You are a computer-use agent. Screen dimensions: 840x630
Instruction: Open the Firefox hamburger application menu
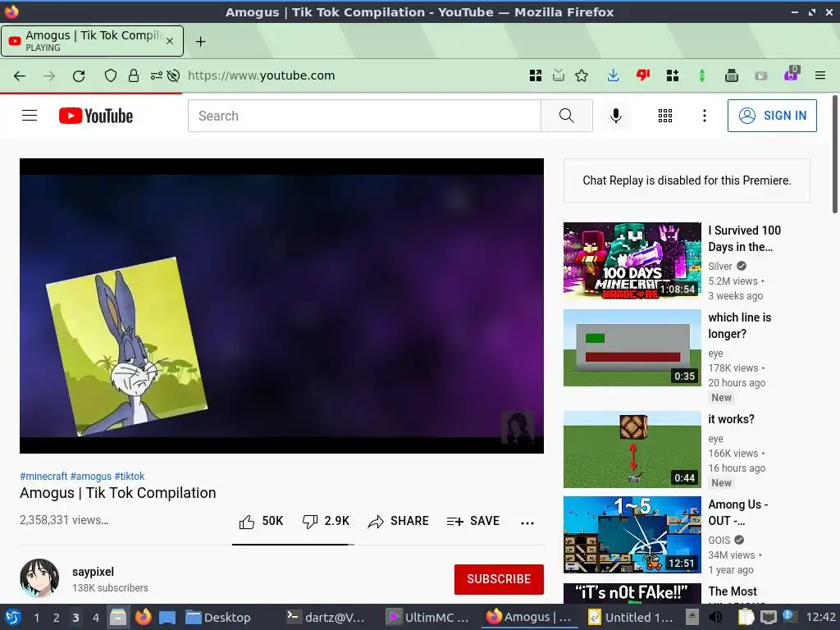coord(819,75)
